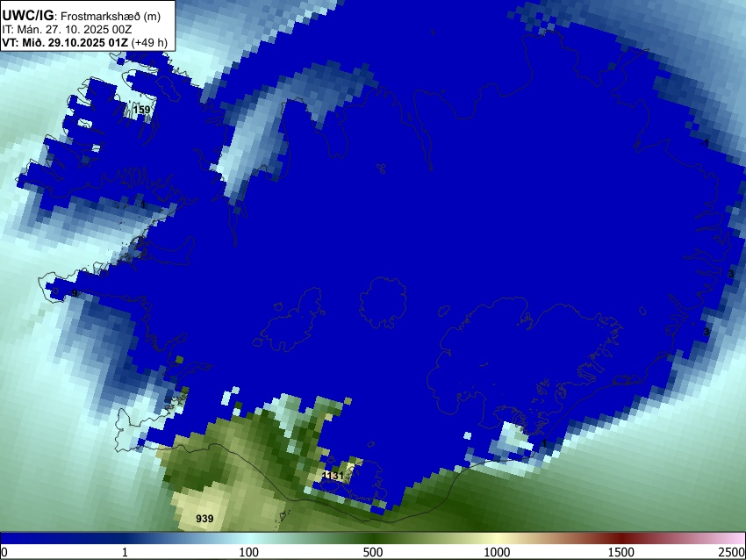Screen dimensions: 746x560
Task: Click the color scale label 2500
Action: [x=732, y=552]
